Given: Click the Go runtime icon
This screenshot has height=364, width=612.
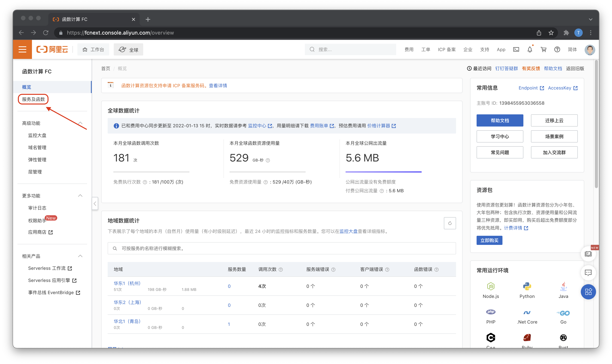Looking at the screenshot, I should (x=563, y=313).
